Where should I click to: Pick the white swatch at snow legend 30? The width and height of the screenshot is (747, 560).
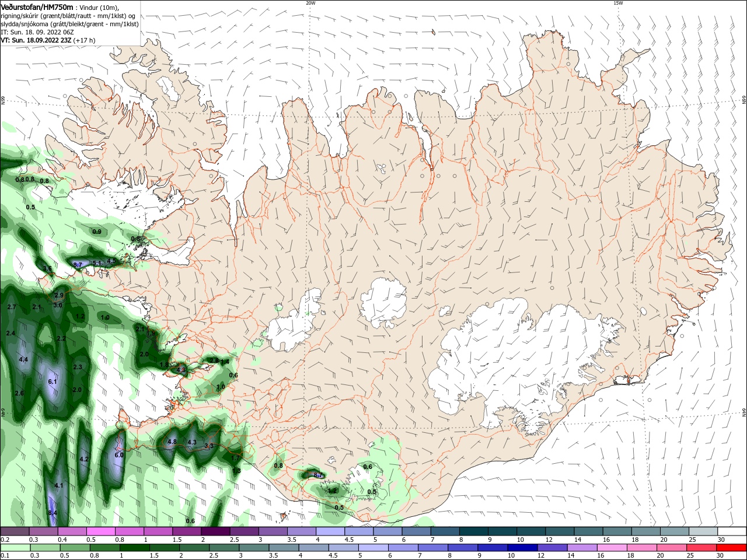tap(732, 531)
